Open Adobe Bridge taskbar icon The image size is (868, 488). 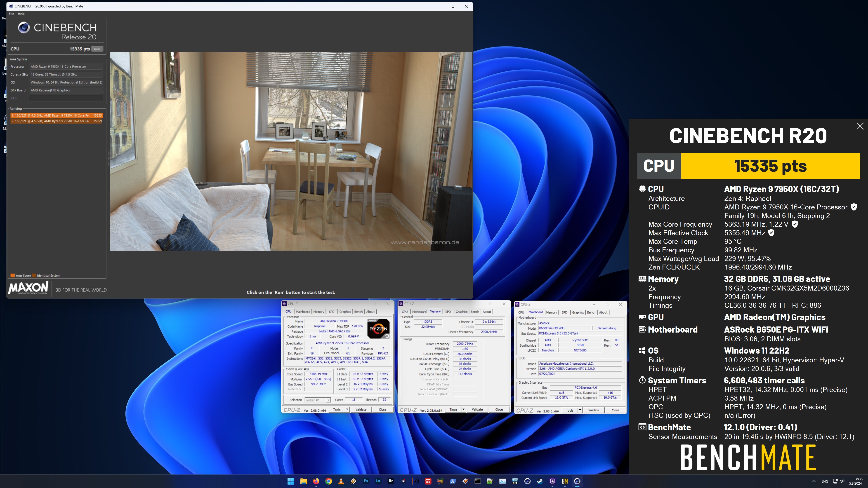point(391,481)
